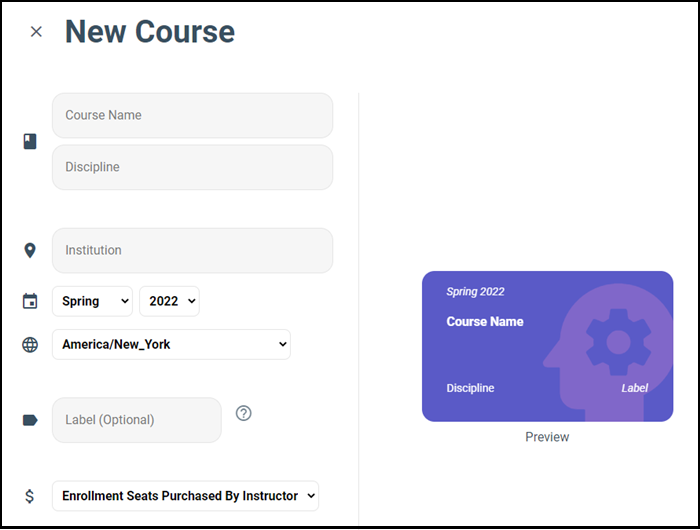Click the Label (Optional) field
Viewport: 700px width, 530px height.
click(x=136, y=420)
